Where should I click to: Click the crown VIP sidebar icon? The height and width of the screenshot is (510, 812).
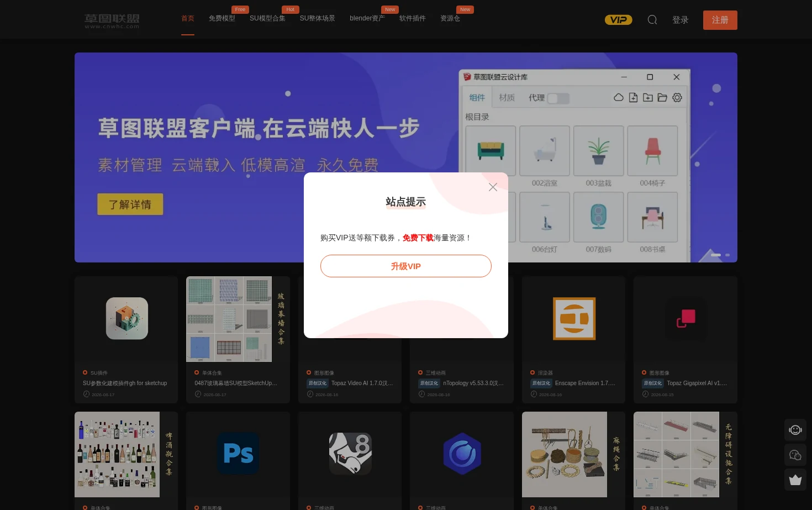[795, 480]
